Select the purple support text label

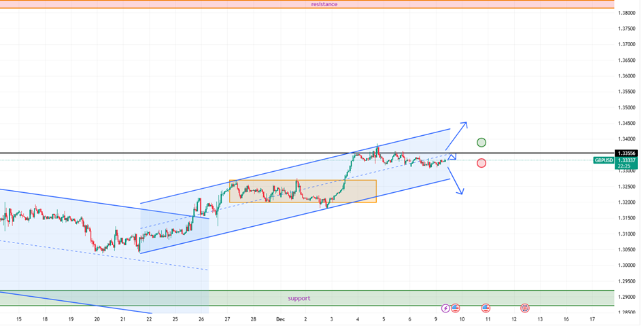point(299,298)
